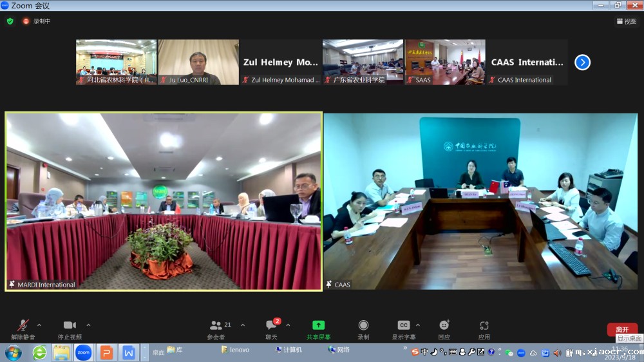Open the 参会者 participants panel
Viewport: 644px width, 362px height.
point(216,326)
